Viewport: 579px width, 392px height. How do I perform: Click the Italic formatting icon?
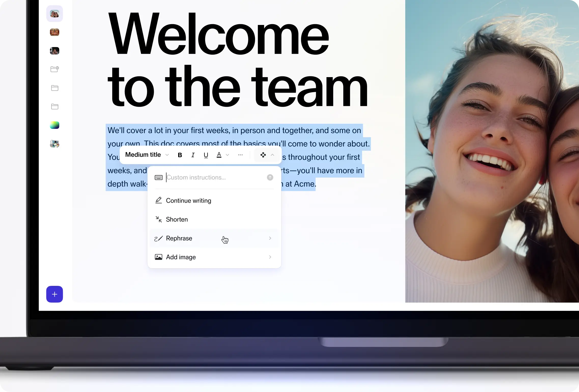[192, 155]
